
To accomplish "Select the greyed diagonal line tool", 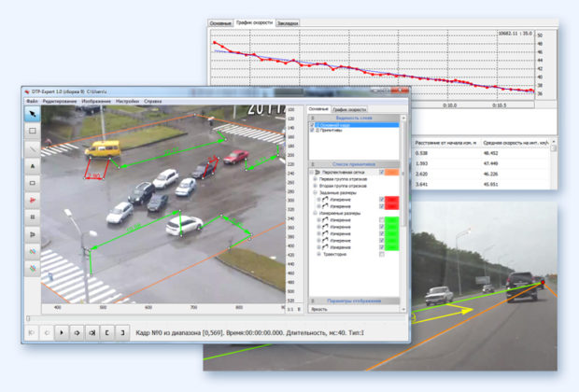I will [x=33, y=148].
